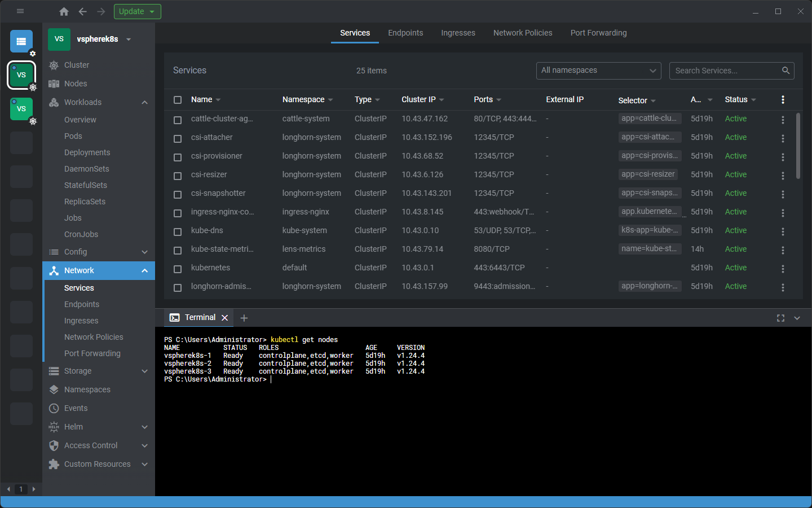Select the kube-dns service checkbox

178,231
